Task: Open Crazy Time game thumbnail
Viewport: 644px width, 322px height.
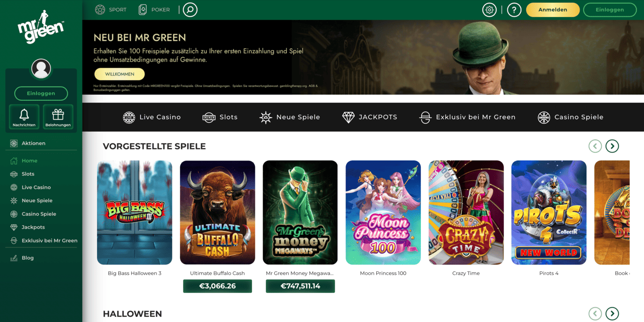Action: point(466,213)
